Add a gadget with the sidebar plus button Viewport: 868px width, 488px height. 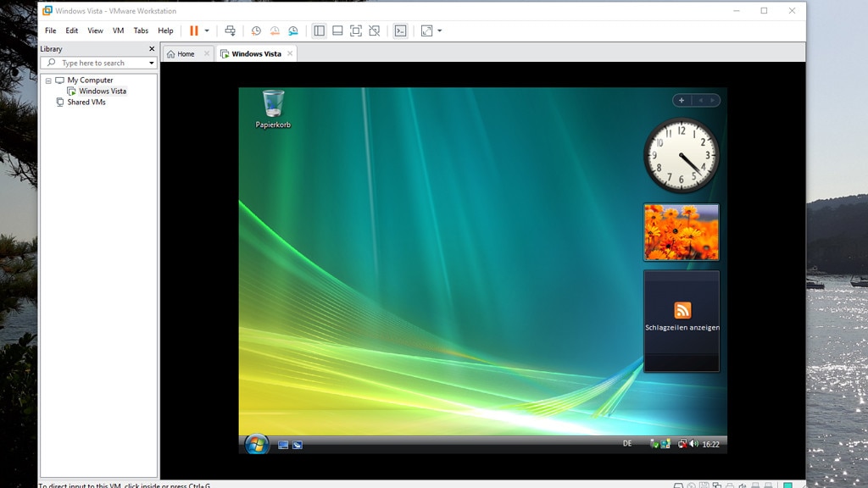point(682,100)
